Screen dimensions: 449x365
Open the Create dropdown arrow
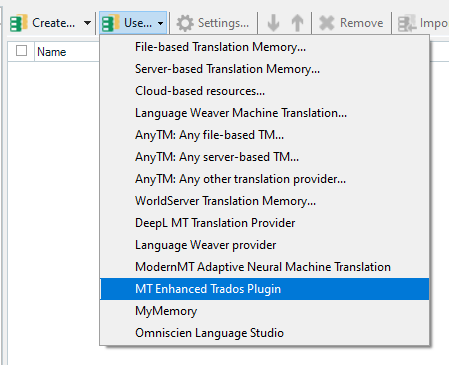point(87,23)
